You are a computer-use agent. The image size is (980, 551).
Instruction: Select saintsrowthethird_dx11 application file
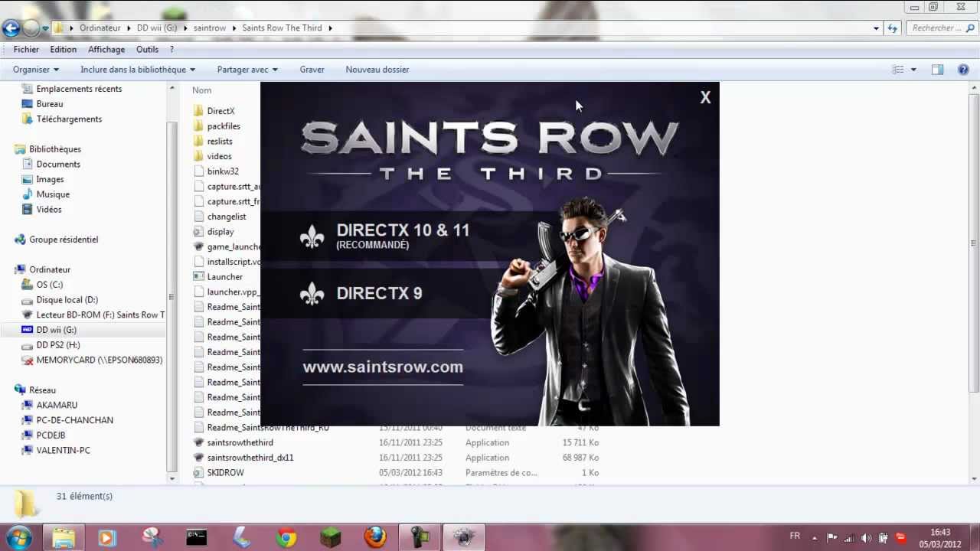[243, 458]
